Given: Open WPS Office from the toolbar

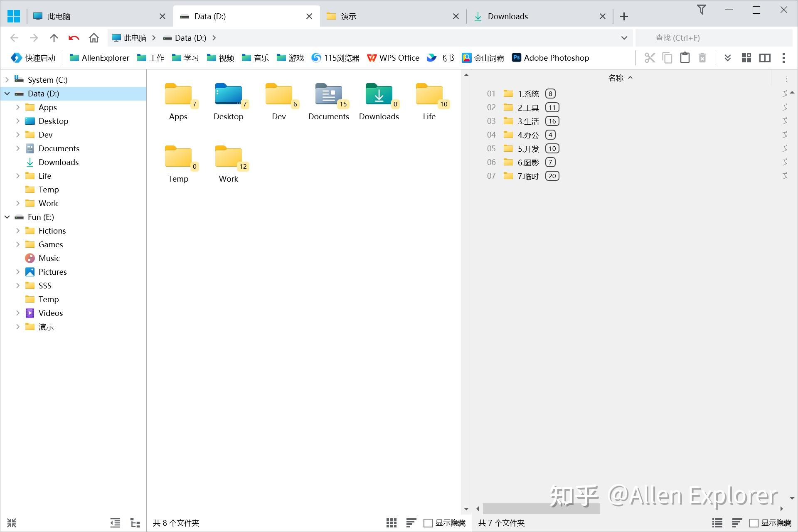Looking at the screenshot, I should pos(393,58).
